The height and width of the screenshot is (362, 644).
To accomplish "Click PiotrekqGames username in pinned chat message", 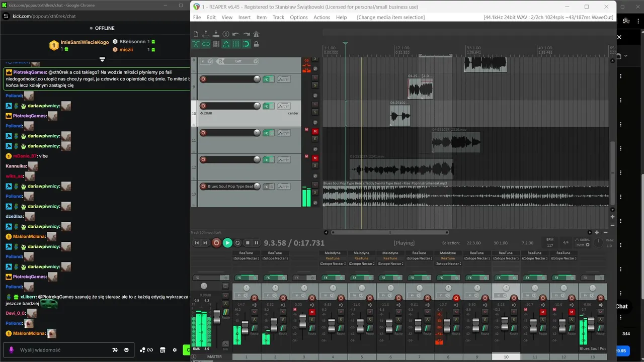I will [x=30, y=72].
